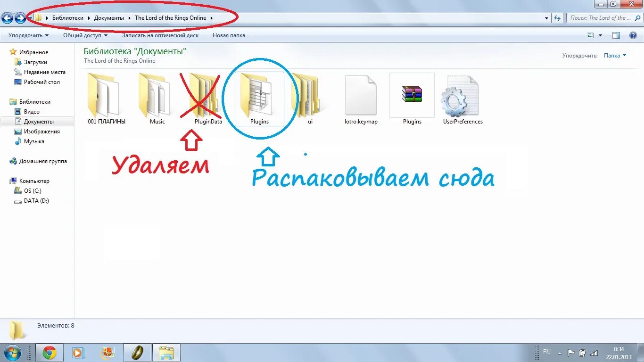Click the Forward navigation arrow
This screenshot has width=644, height=362.
tap(20, 18)
